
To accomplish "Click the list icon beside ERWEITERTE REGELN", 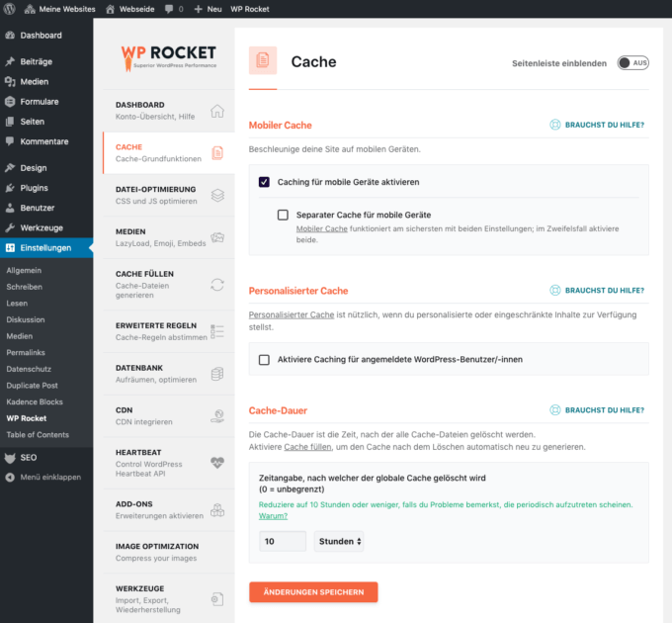I will click(x=217, y=331).
